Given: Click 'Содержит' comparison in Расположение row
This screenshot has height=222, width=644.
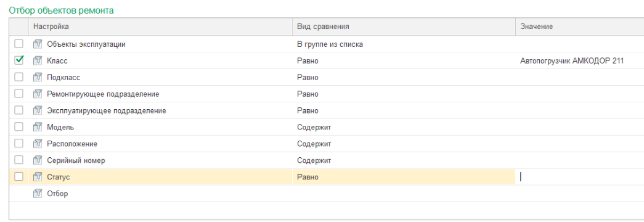Looking at the screenshot, I should pyautogui.click(x=314, y=144).
